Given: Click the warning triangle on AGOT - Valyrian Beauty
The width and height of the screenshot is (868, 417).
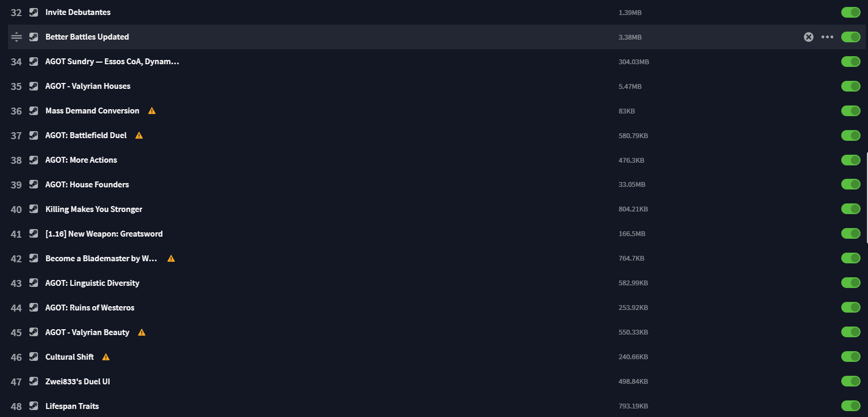Looking at the screenshot, I should tap(142, 332).
